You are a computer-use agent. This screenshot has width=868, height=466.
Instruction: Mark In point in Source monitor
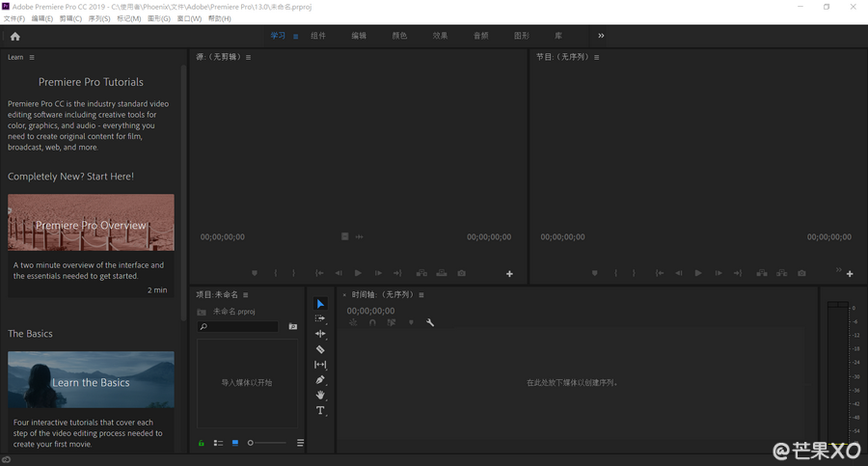[275, 273]
